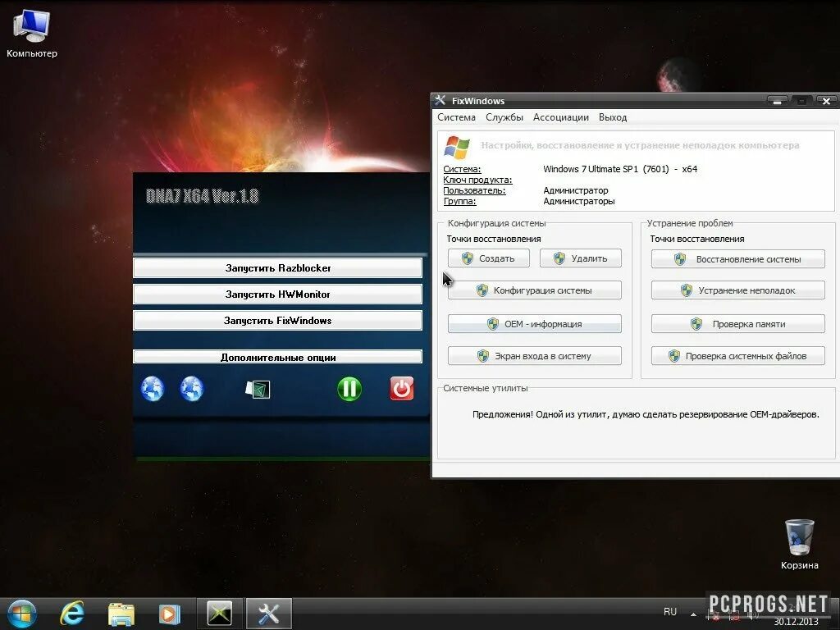Viewport: 840px width, 630px height.
Task: Click the Windows 7 Ultimate SP1 text
Action: coord(620,169)
